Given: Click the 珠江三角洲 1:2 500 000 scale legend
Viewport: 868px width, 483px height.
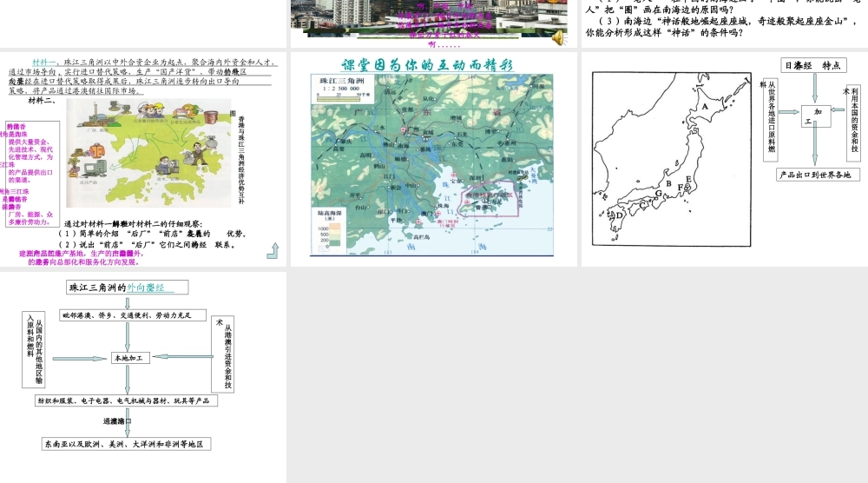Looking at the screenshot, I should click(342, 89).
